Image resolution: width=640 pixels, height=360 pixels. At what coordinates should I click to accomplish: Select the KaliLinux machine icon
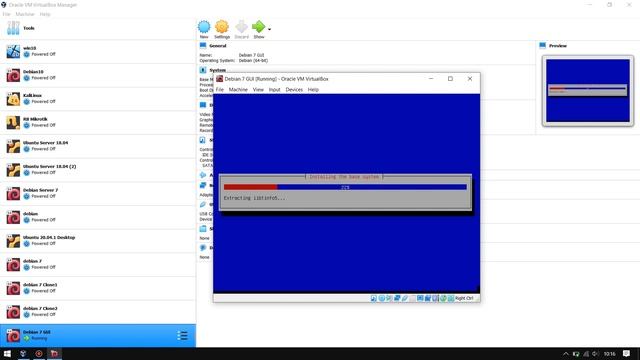13,99
